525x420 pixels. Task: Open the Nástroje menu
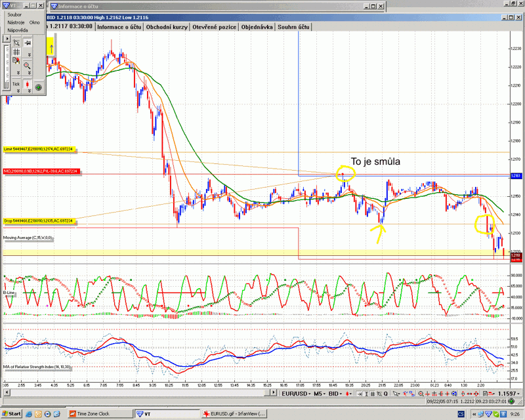[15, 22]
